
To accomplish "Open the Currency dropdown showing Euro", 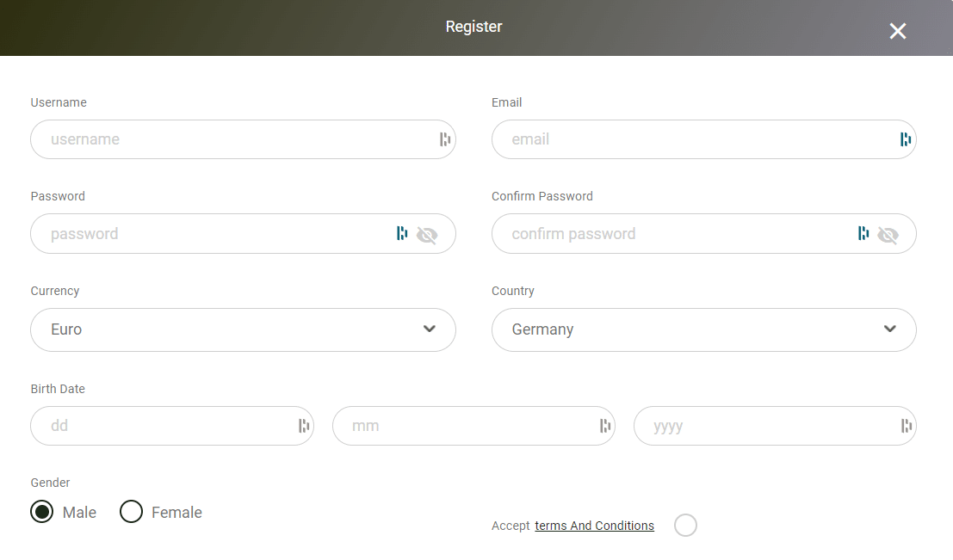I will pos(243,329).
